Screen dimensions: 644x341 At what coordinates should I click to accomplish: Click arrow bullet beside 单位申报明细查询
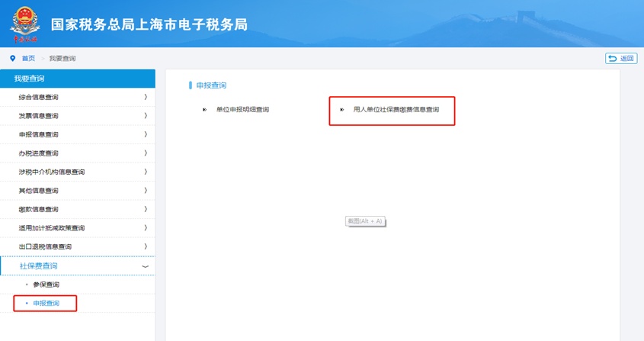point(204,109)
